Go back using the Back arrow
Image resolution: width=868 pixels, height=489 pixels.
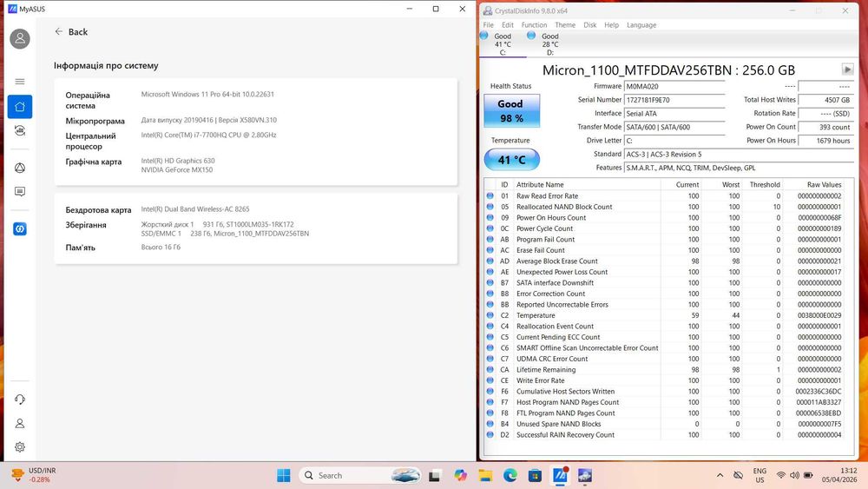click(x=59, y=31)
